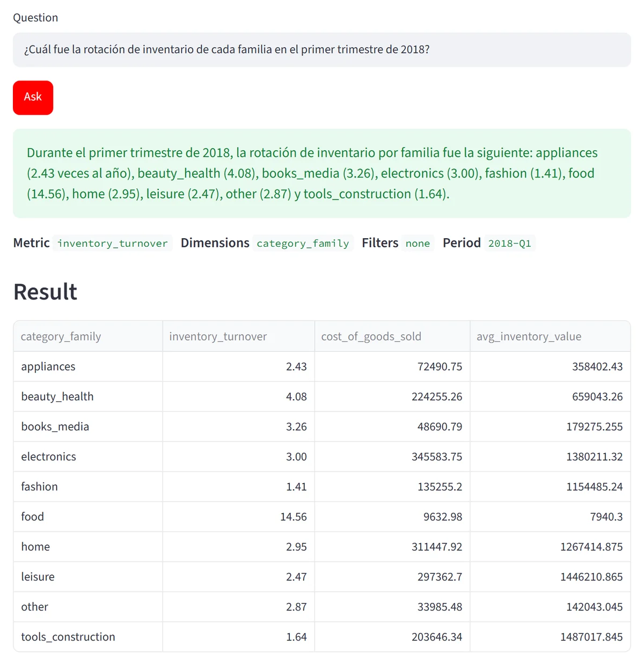The image size is (644, 663).
Task: Click the category_family dimension tag
Action: coord(303,244)
